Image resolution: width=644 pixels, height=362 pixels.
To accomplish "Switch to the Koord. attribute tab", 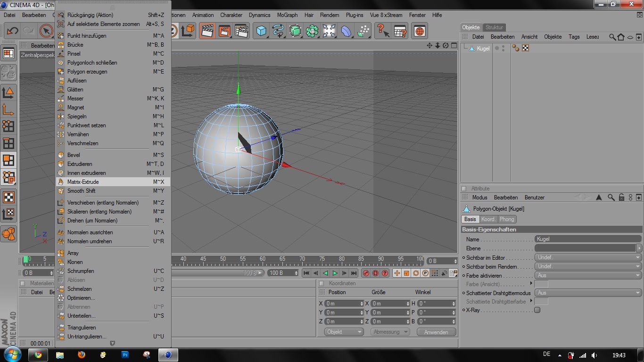I will 488,219.
